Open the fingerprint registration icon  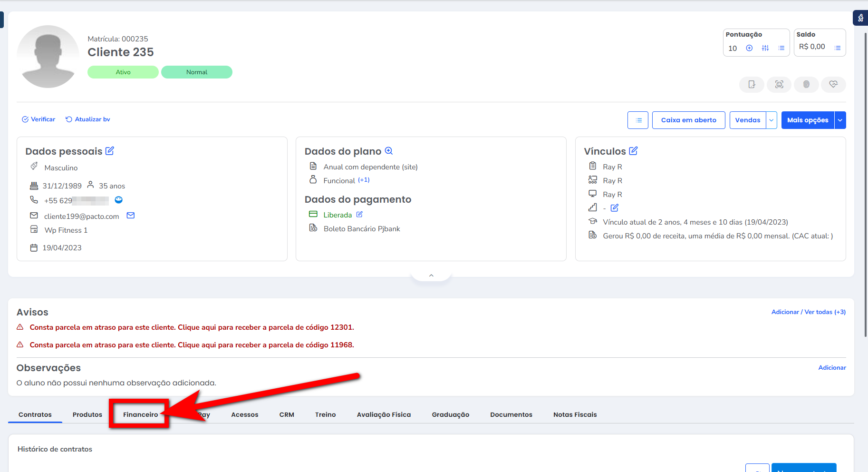point(806,85)
